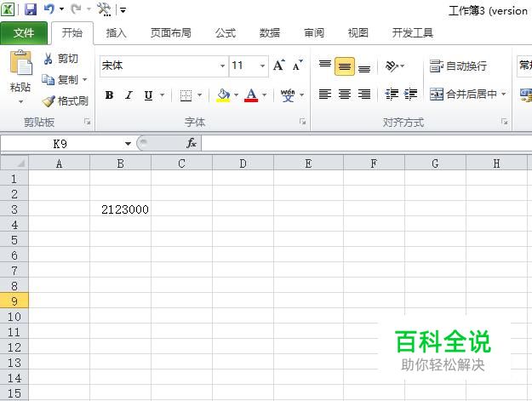
Task: Open the Alignment (对齐方式) dialog launcher
Action: [505, 122]
